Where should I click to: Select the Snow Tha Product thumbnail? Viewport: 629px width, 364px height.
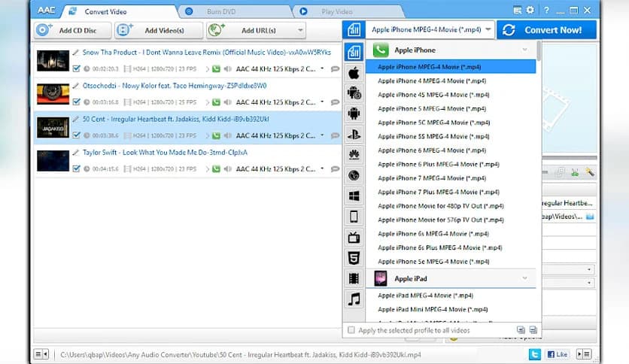[x=53, y=60]
